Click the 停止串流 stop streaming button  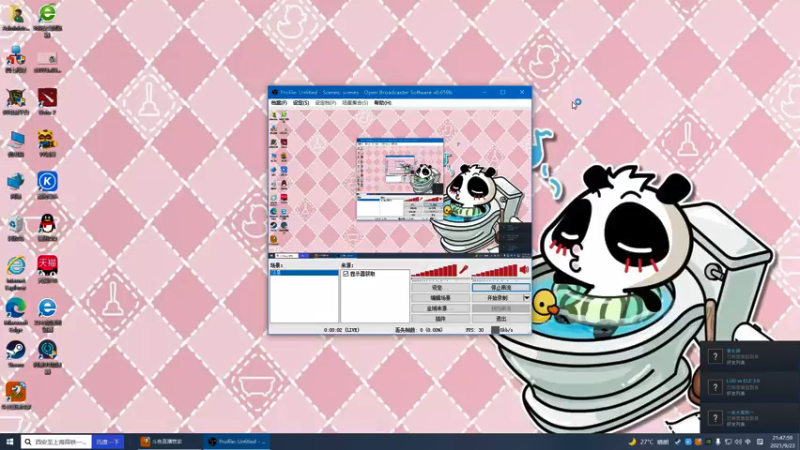(x=501, y=288)
